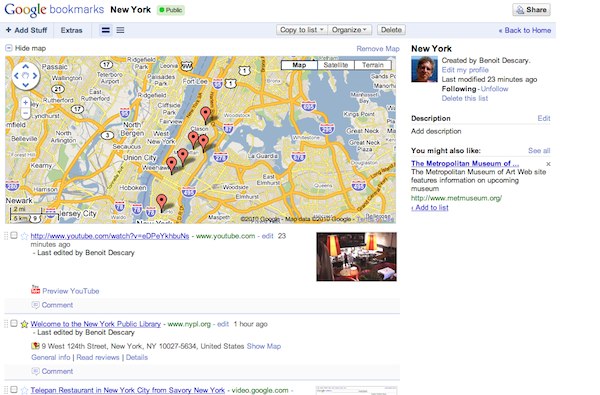The width and height of the screenshot is (600, 395).
Task: Grab drag handle of YouTube bookmark row
Action: [6, 236]
